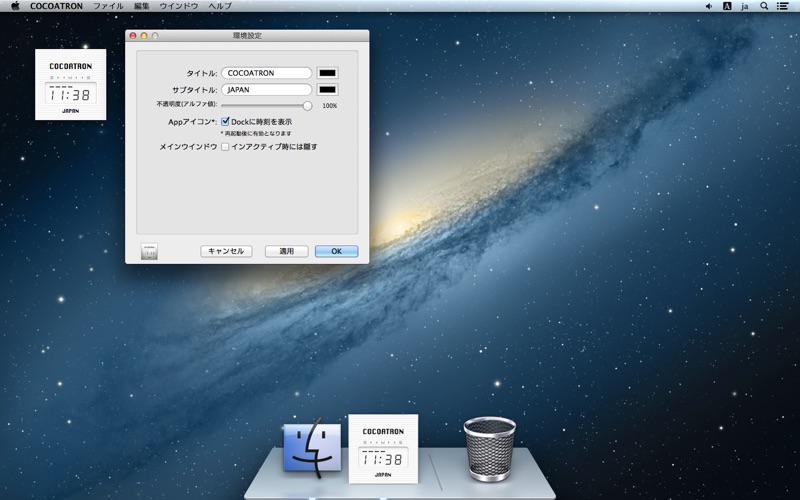Click the ja language indicator
800x500 pixels.
[x=744, y=6]
